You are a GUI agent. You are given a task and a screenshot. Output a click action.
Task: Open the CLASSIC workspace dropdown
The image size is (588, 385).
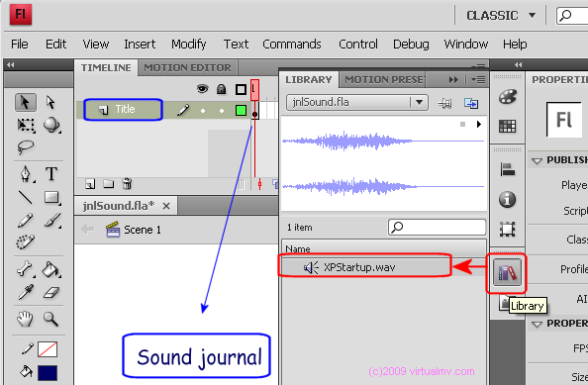[501, 16]
